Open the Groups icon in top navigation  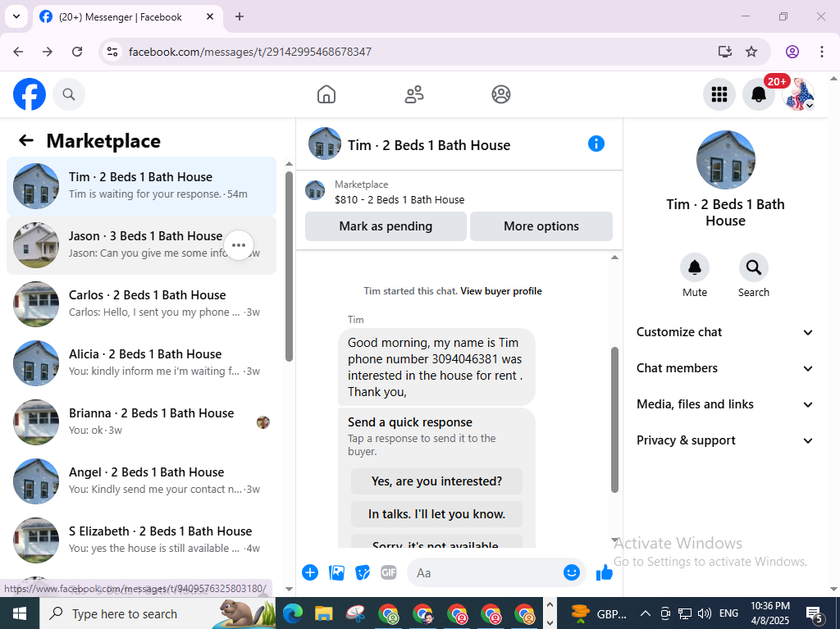pyautogui.click(x=501, y=94)
